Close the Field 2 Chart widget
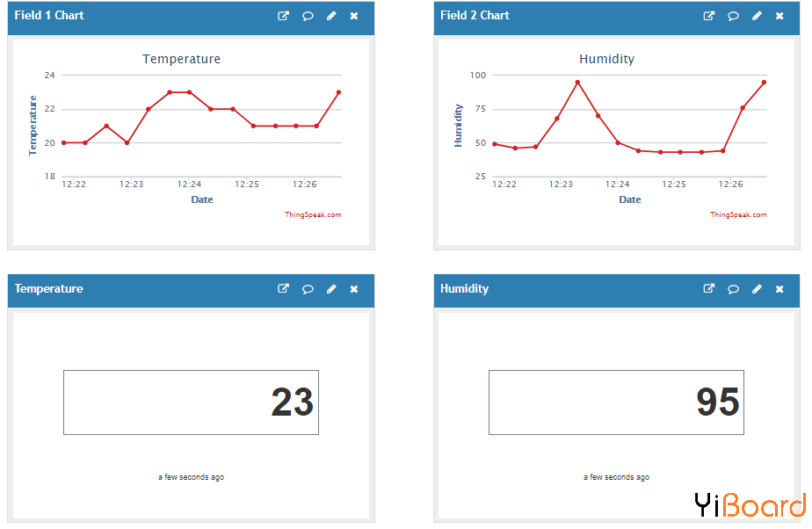812x529 pixels. [779, 16]
